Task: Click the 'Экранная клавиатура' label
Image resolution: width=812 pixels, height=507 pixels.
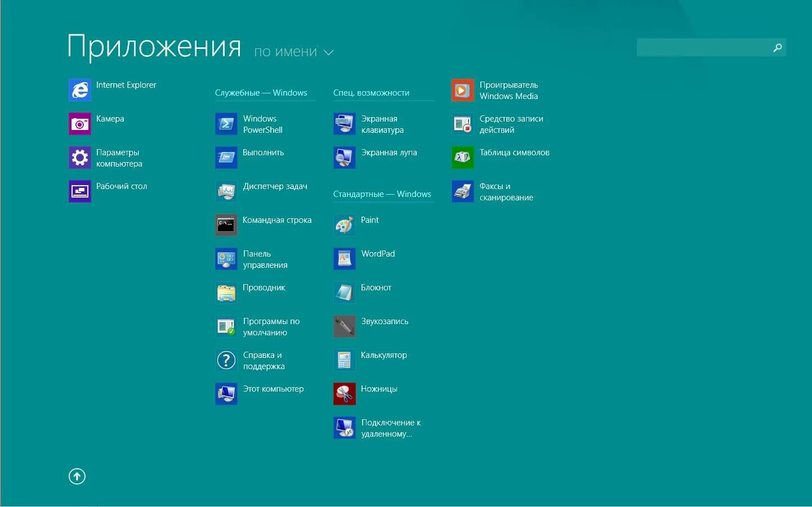Action: tap(382, 124)
